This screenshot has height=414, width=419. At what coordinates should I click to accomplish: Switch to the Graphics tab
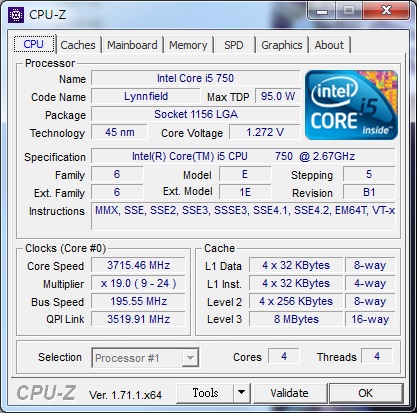coord(282,45)
